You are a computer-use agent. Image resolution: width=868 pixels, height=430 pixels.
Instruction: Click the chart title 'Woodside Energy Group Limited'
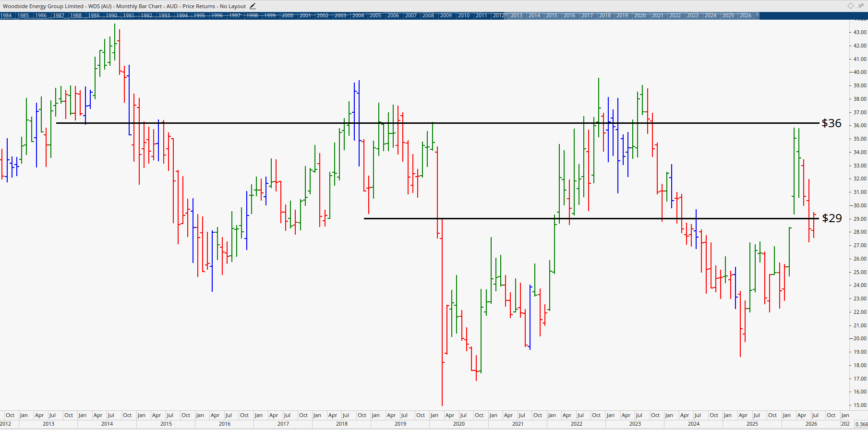coord(43,6)
